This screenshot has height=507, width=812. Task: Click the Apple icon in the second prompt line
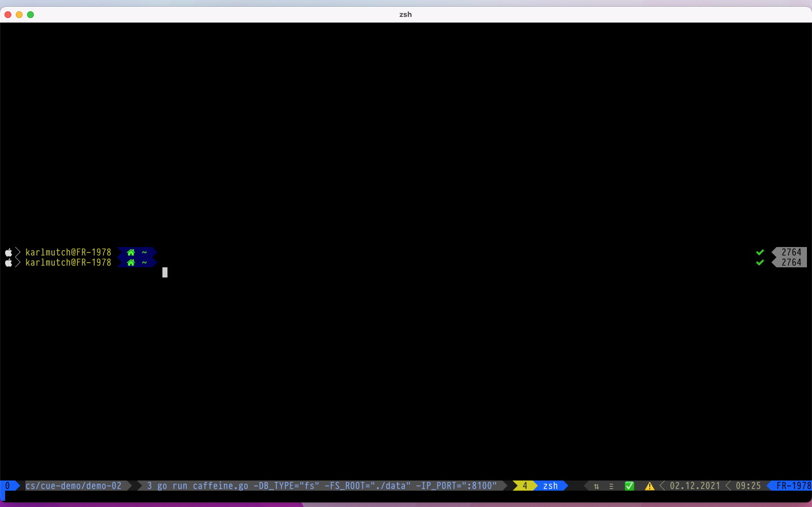8,262
